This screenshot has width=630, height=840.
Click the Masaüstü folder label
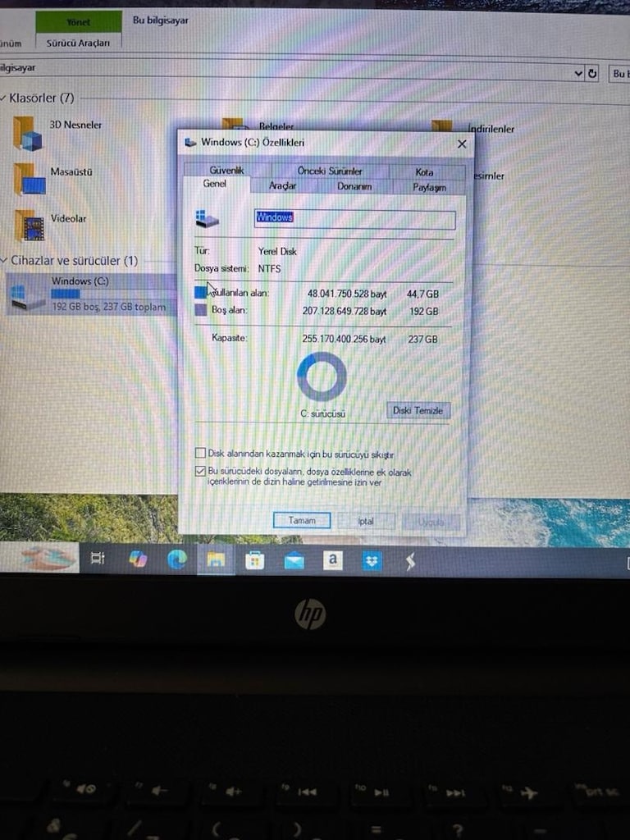pyautogui.click(x=71, y=172)
